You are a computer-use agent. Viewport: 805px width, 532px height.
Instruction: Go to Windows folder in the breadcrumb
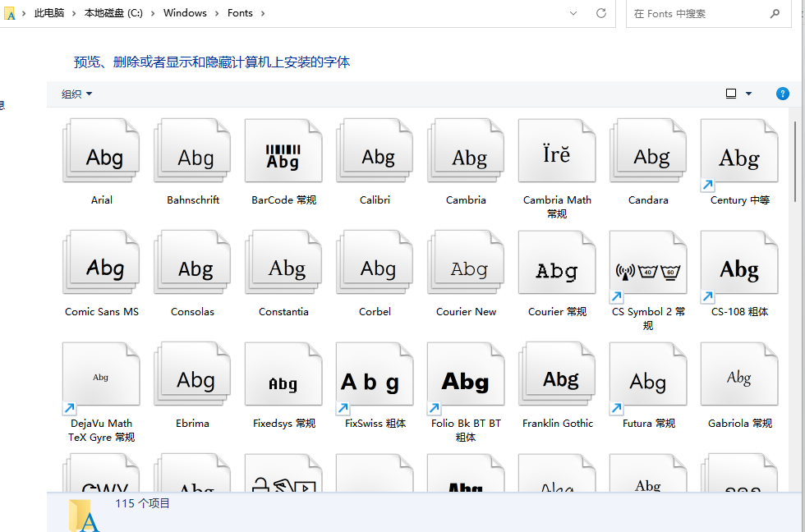(x=185, y=13)
